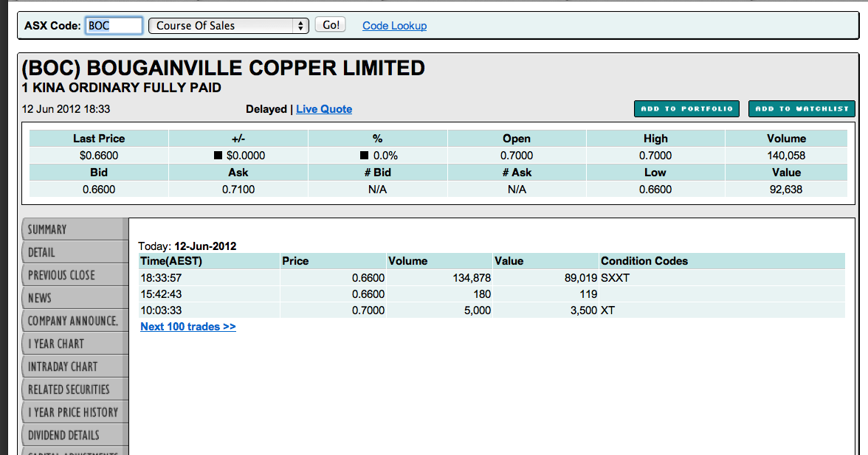Load the Next 100 trades
Screen dimensions: 868x455
187,326
